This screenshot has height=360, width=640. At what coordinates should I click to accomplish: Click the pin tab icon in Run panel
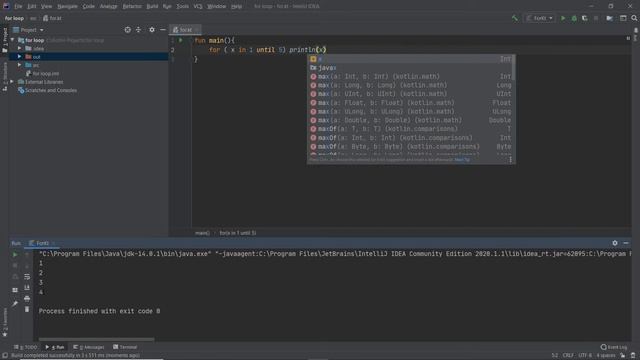point(15,304)
